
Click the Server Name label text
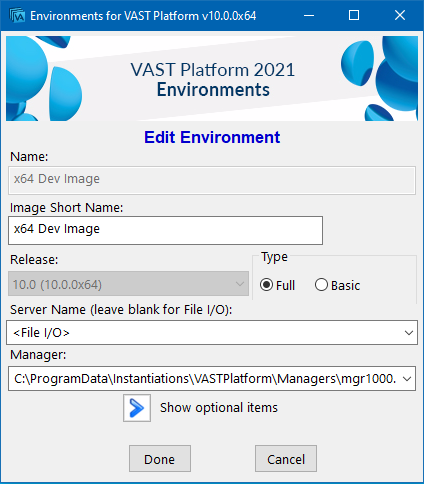(121, 310)
